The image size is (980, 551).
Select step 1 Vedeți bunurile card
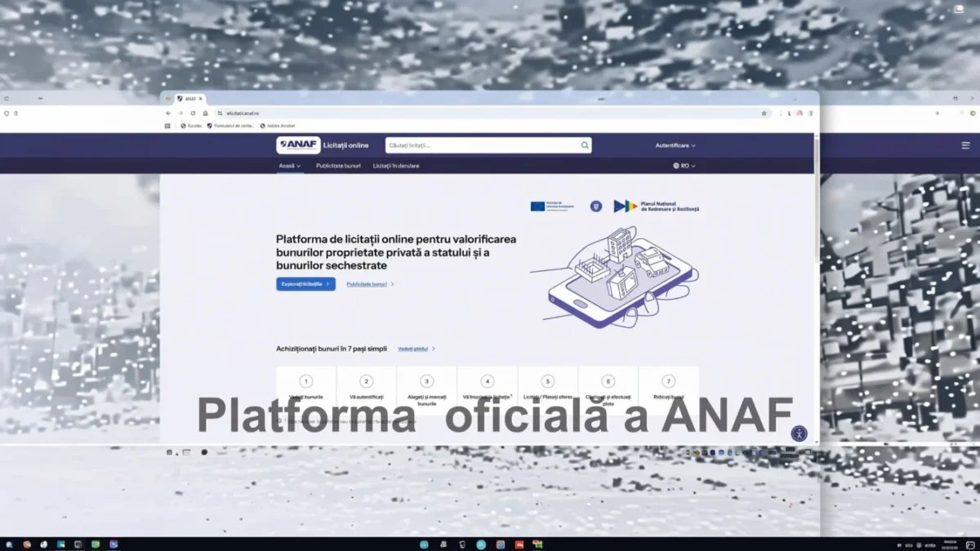point(306,390)
